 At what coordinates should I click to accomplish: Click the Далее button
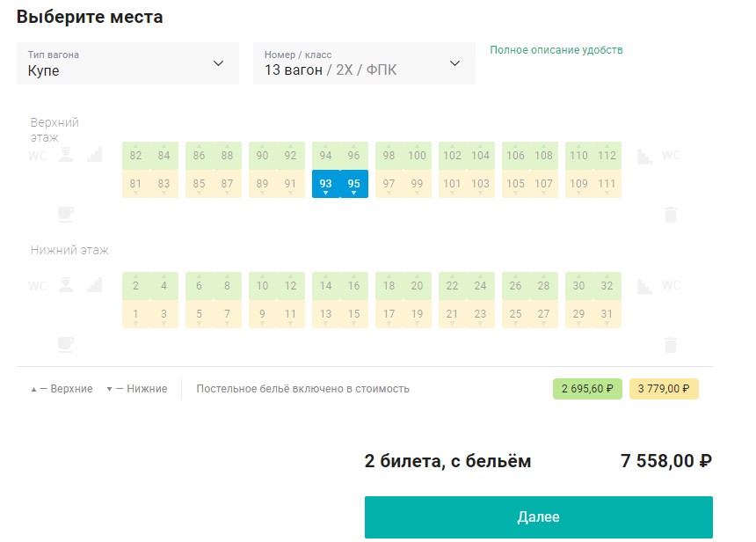539,516
